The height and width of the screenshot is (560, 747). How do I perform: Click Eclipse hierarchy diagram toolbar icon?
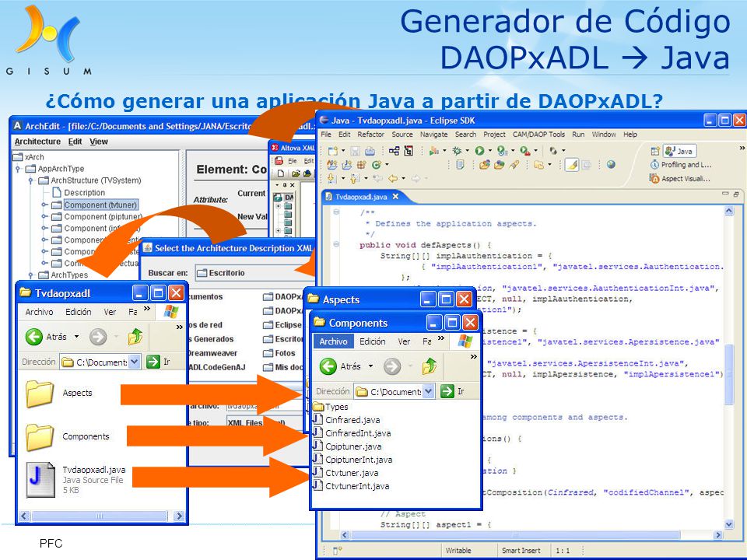coord(394,150)
